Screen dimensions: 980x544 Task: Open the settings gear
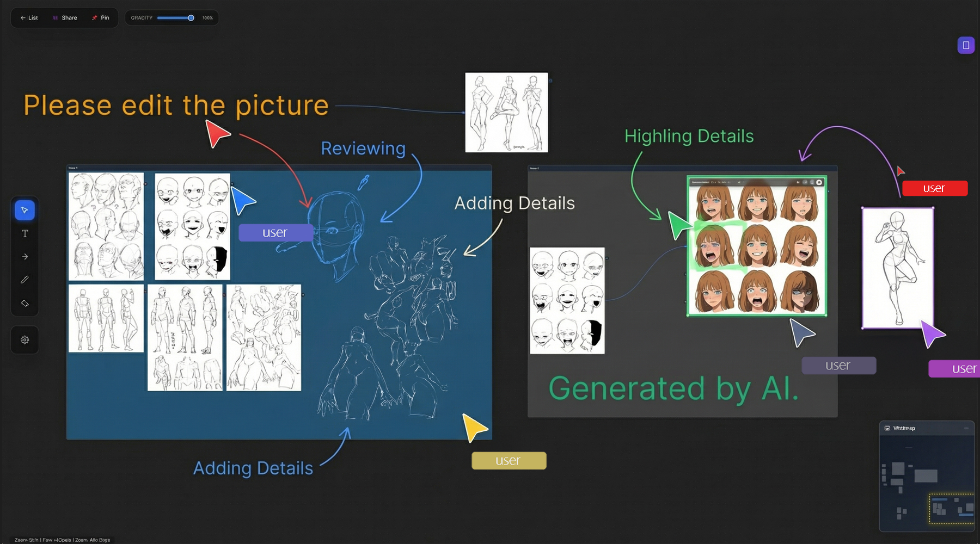(24, 340)
